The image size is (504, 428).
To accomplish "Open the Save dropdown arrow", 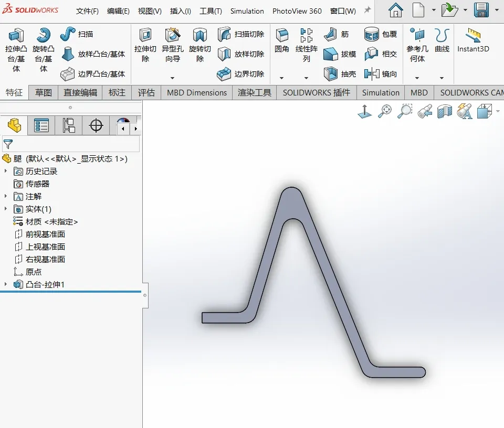I will tap(497, 10).
